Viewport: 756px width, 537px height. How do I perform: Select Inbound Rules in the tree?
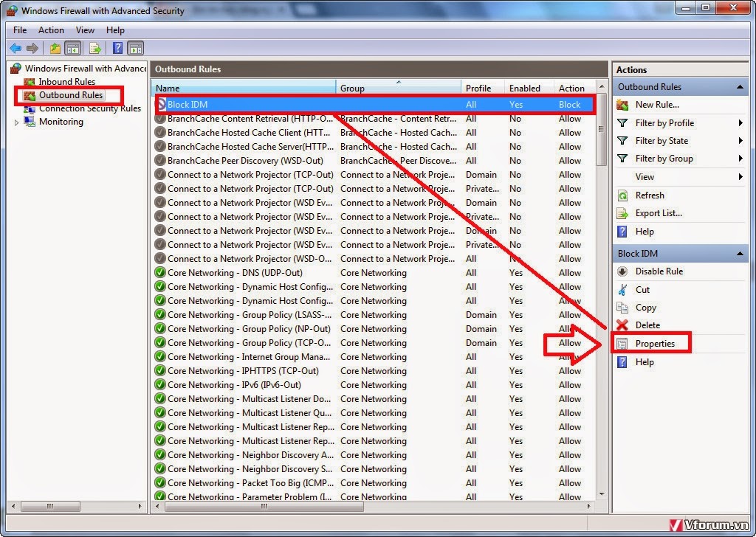pyautogui.click(x=67, y=82)
